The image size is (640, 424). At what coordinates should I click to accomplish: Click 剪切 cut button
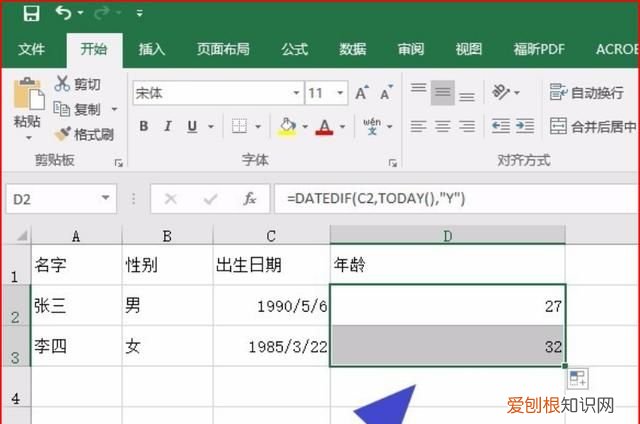(x=78, y=84)
